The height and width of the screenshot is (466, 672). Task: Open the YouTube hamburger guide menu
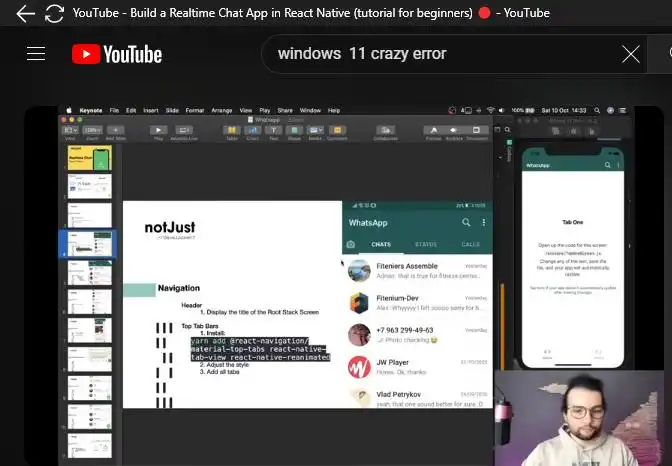[36, 54]
